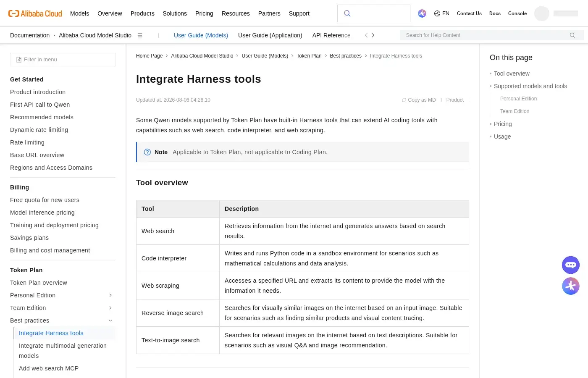
Task: Expand the Team Edition sidebar chevron
Action: pos(110,308)
